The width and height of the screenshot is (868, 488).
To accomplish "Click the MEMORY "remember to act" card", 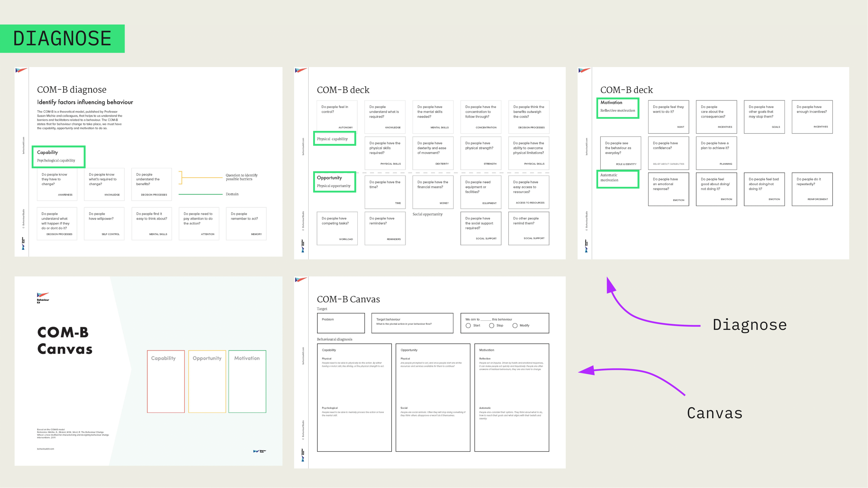I will 246,224.
